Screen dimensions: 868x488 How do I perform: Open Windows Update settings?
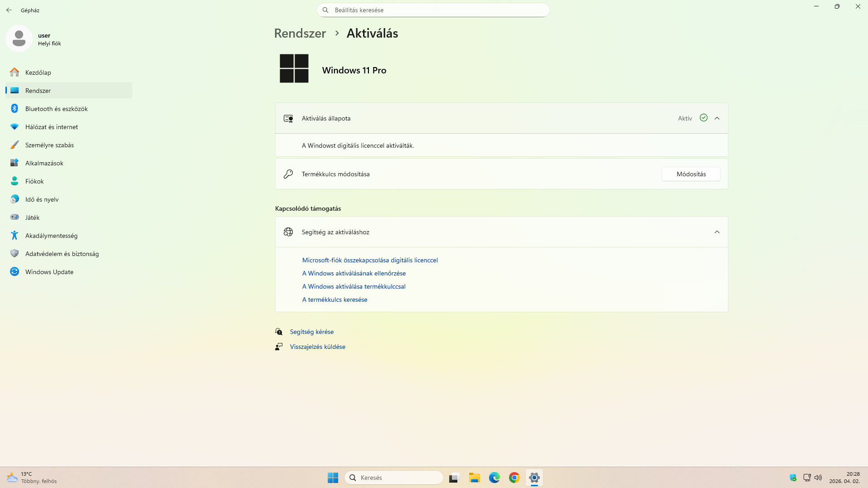click(x=69, y=272)
